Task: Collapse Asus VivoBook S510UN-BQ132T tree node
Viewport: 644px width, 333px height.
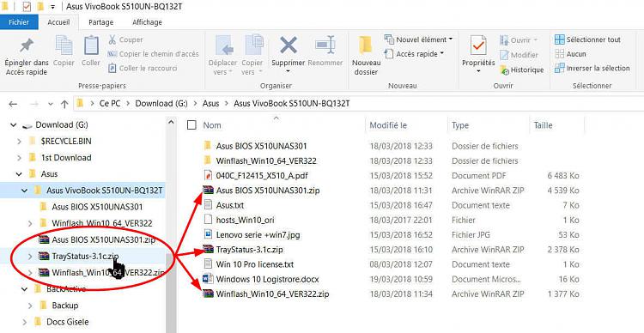Action: (x=25, y=191)
